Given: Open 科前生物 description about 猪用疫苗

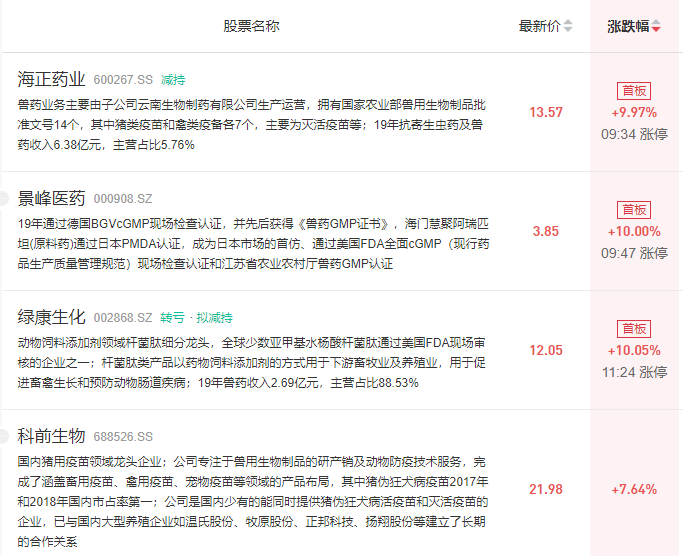Looking at the screenshot, I should click(253, 502).
